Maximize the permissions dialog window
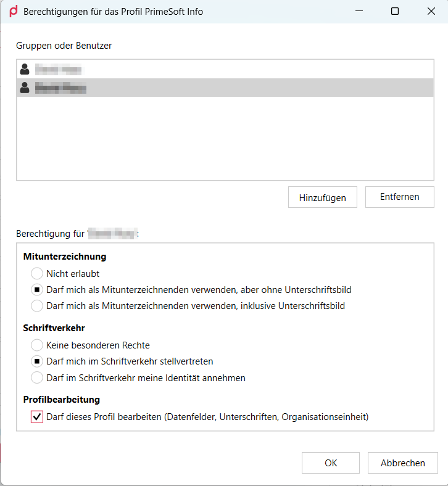Viewport: 448px width, 486px height. point(395,12)
